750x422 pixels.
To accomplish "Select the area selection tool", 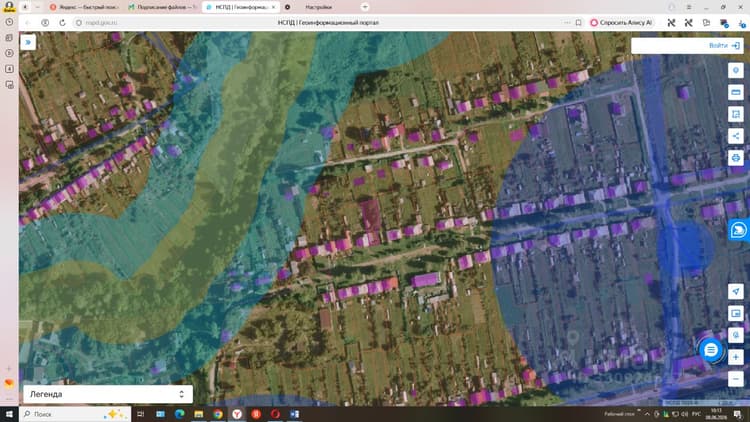I will [x=736, y=114].
